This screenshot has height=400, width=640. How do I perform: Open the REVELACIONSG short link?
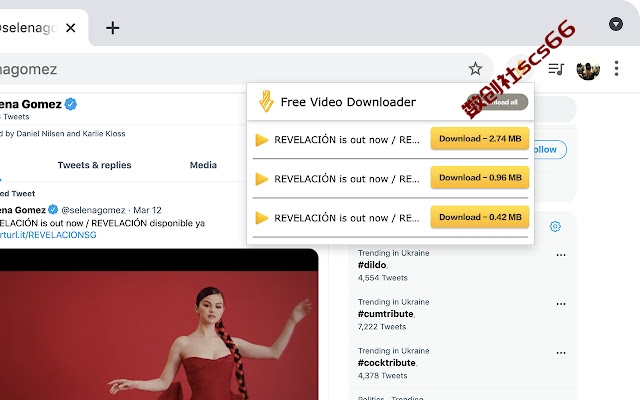[x=48, y=235]
